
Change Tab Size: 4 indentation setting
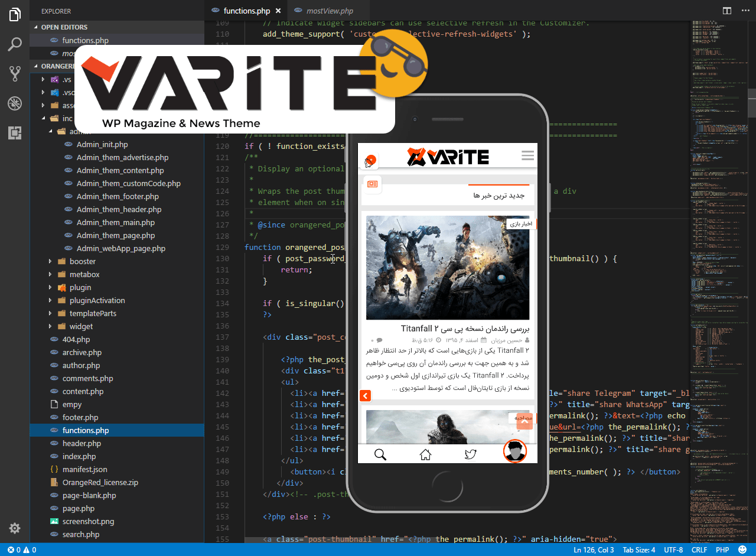tap(638, 550)
